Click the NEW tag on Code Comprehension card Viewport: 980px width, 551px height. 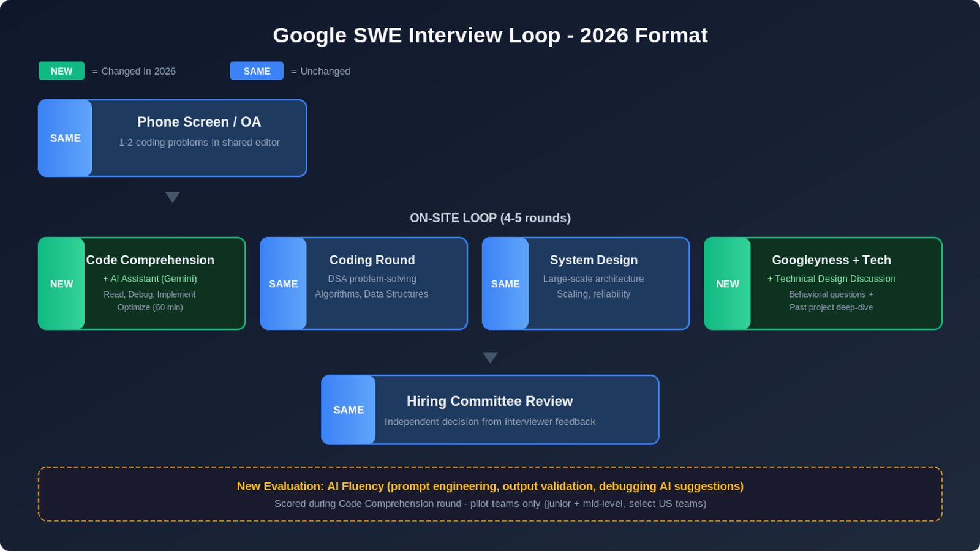(61, 284)
